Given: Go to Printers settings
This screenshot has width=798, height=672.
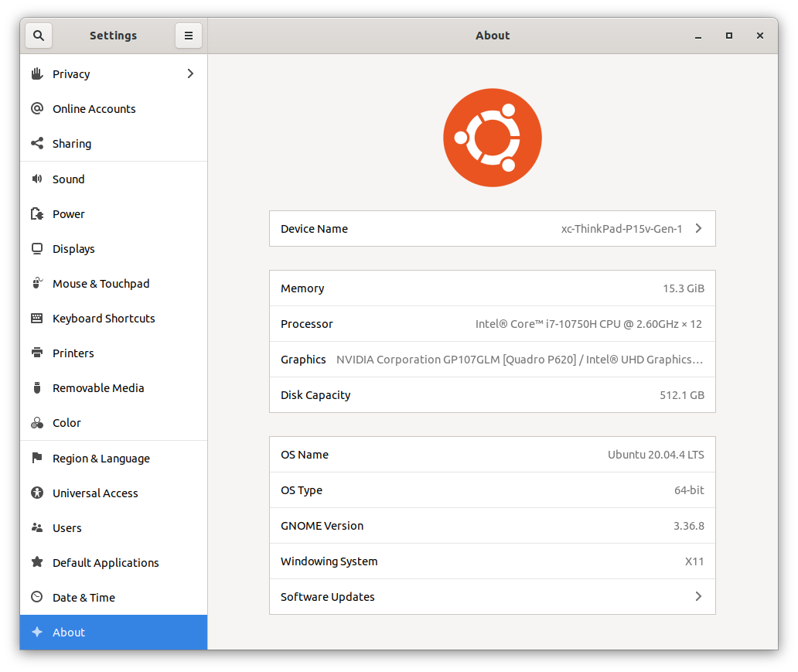Looking at the screenshot, I should click(x=114, y=353).
